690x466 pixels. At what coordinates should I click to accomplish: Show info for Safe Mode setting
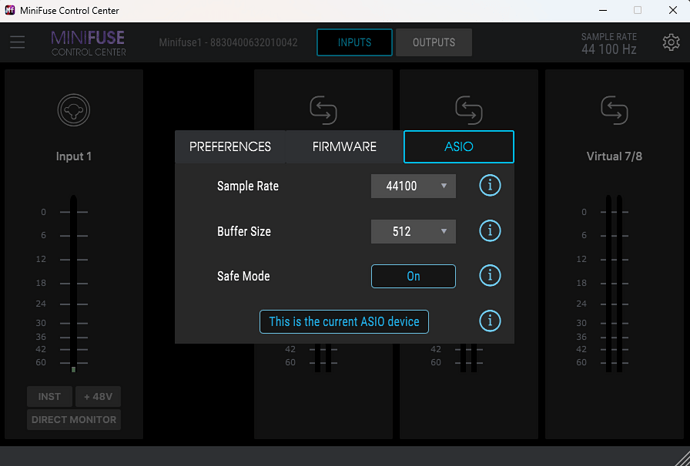coord(490,275)
